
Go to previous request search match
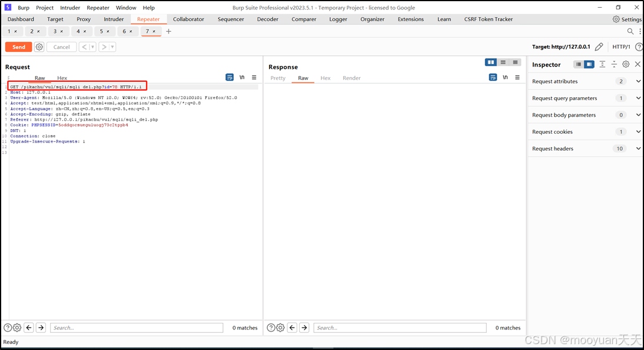[29, 328]
